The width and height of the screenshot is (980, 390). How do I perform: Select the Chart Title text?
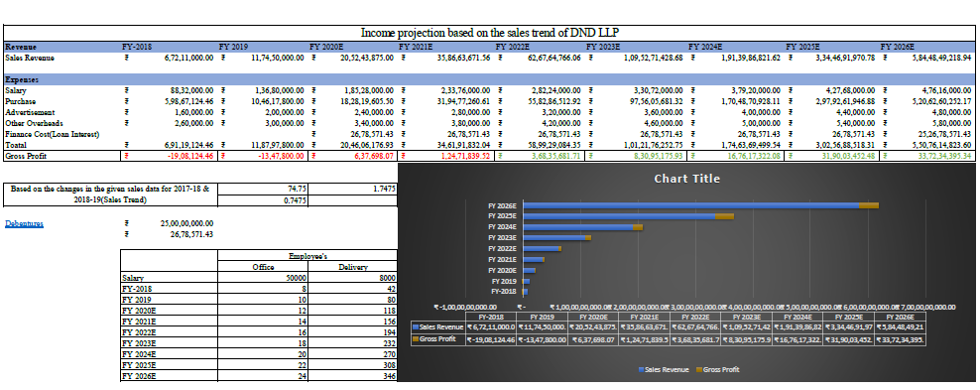point(686,179)
